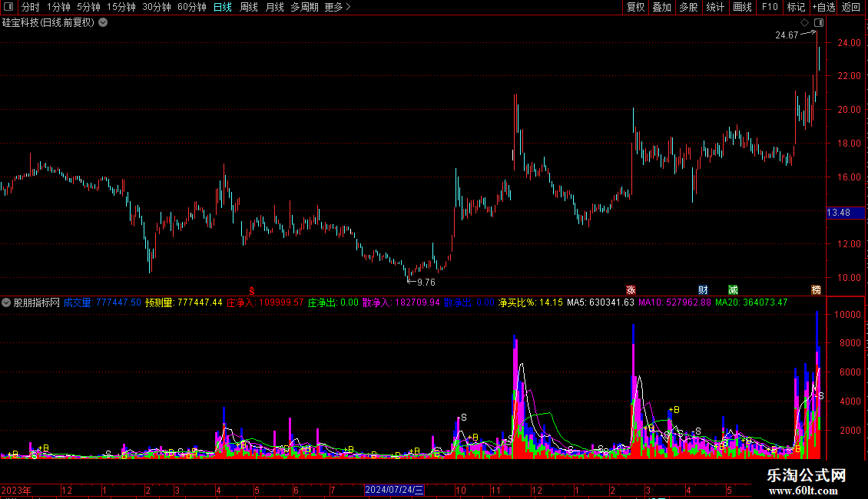Viewport: 868px width, 499px height.
Task: Click the 庄净出 value 0.00
Action: [350, 302]
